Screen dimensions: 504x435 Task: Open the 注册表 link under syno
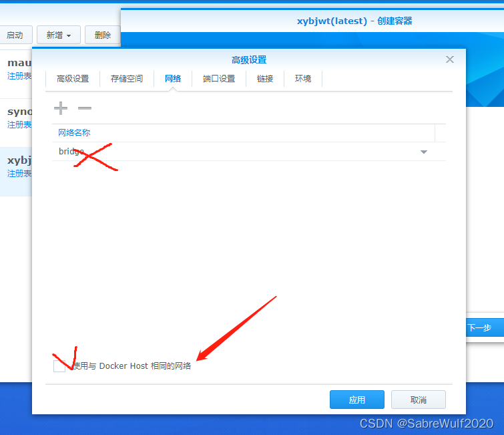pos(19,125)
